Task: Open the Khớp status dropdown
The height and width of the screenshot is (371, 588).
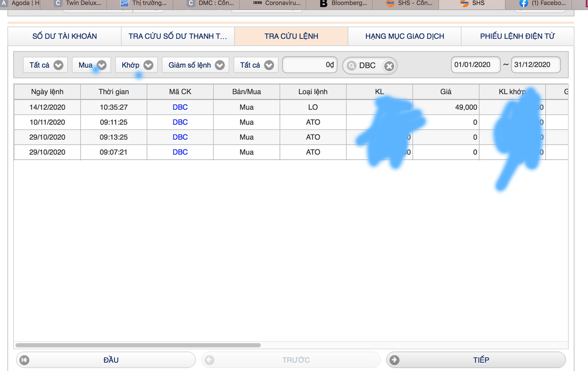Action: (x=136, y=65)
